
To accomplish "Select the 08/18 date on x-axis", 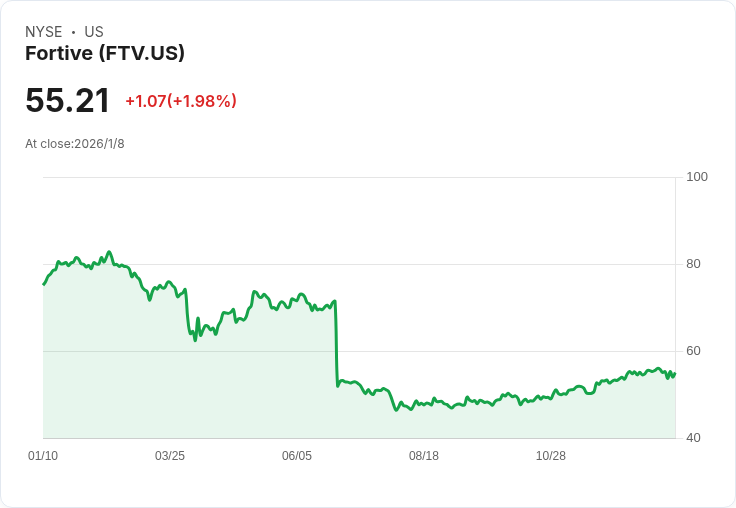I will pyautogui.click(x=424, y=456).
